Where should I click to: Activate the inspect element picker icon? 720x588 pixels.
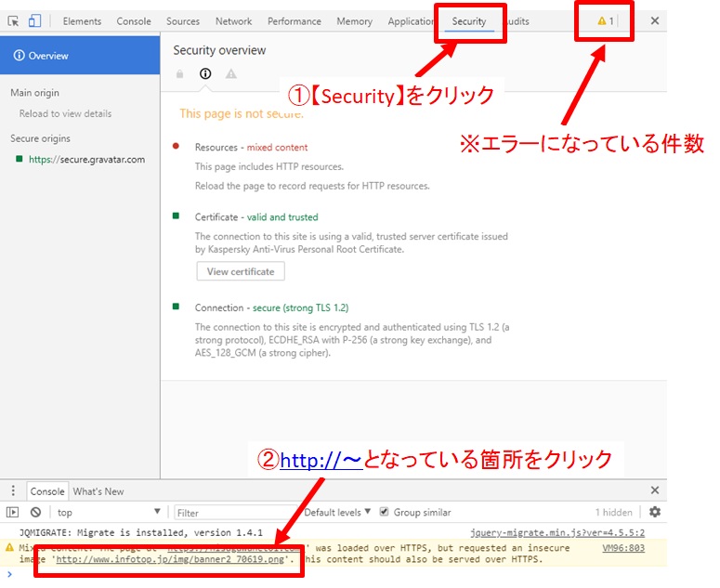(x=13, y=21)
